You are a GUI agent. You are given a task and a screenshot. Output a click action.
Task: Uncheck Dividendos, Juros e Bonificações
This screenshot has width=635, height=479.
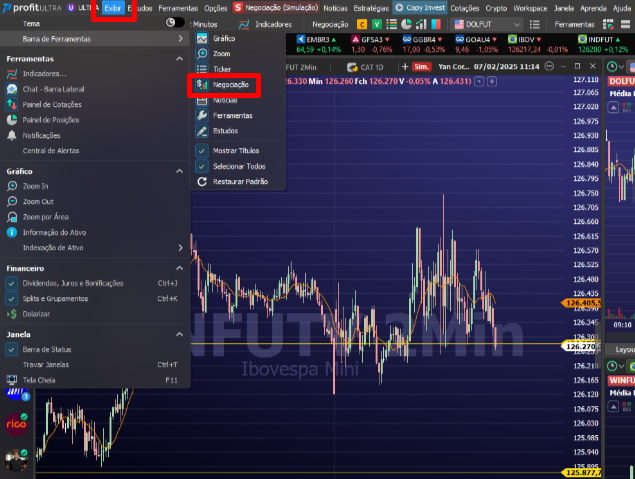pyautogui.click(x=11, y=283)
